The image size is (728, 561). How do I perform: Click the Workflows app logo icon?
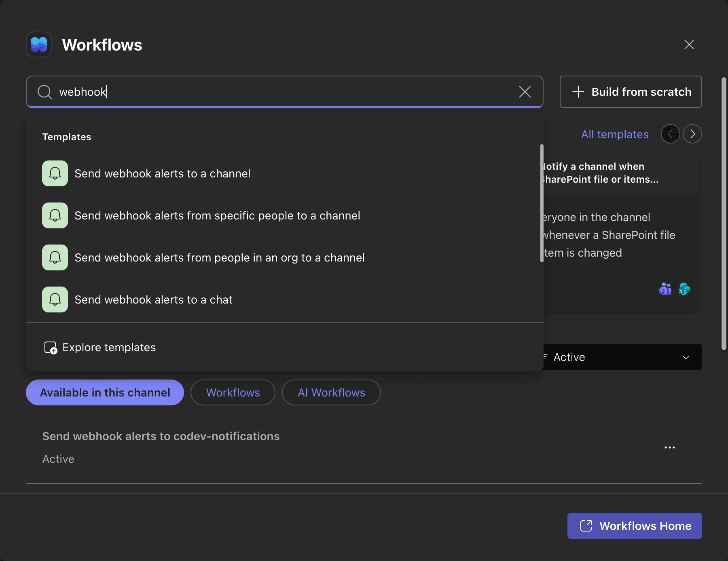(39, 44)
